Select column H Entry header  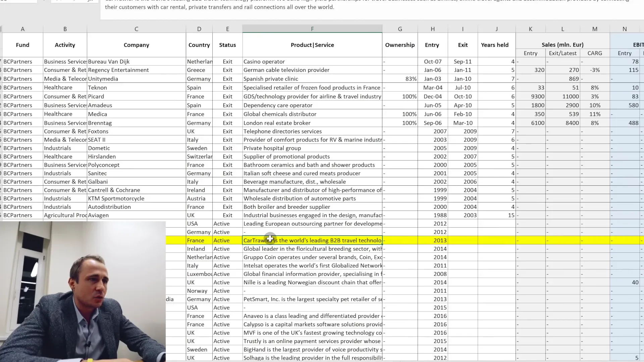[432, 45]
